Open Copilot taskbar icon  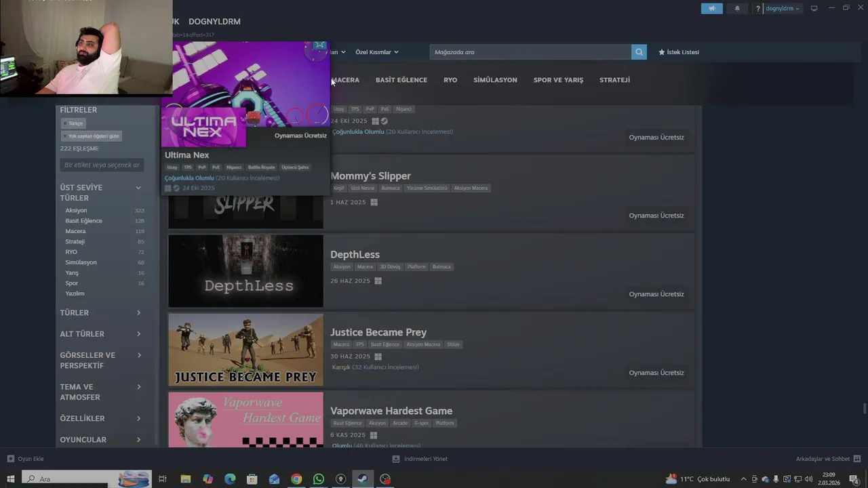click(208, 479)
